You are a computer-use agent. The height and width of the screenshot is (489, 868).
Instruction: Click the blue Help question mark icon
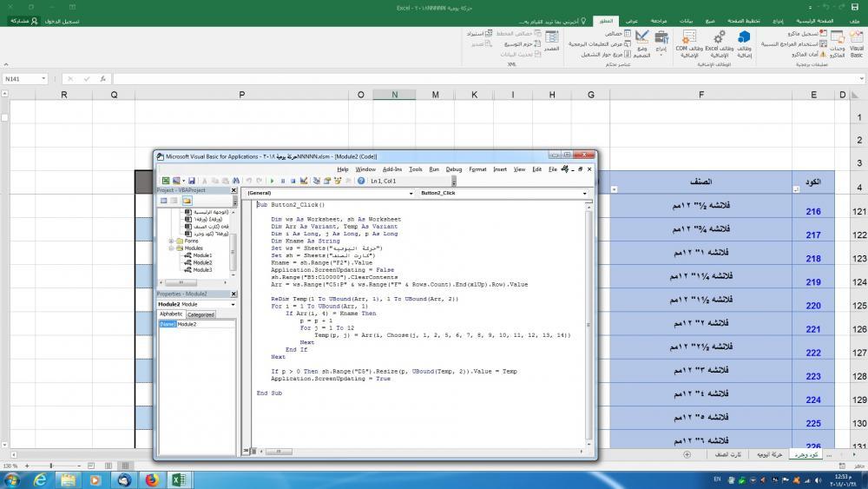pyautogui.click(x=361, y=181)
